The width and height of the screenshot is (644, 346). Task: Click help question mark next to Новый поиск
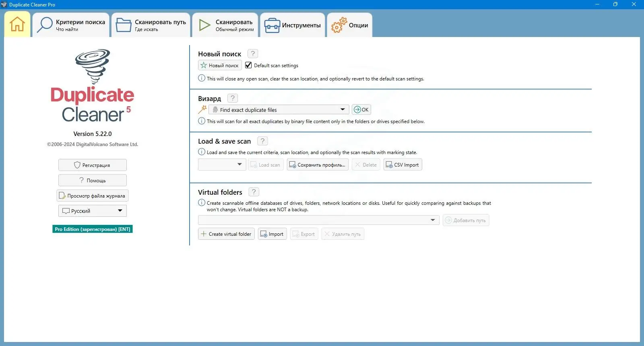(253, 54)
